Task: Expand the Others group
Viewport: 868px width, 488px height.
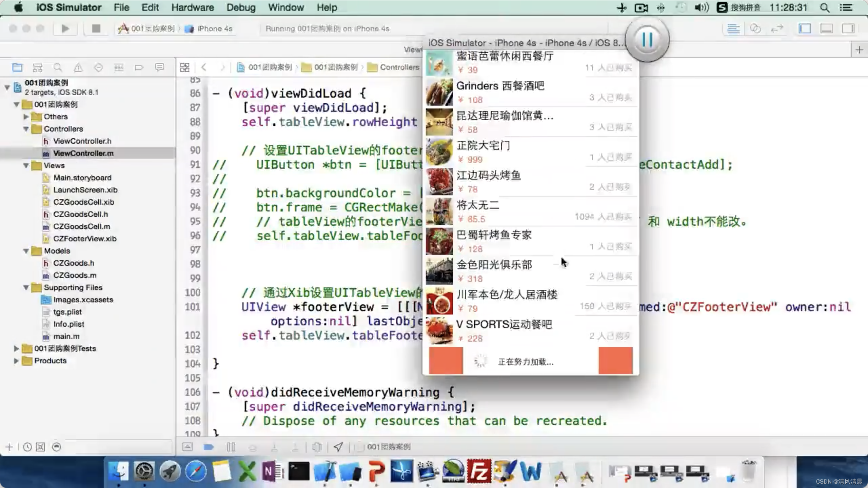Action: point(26,117)
